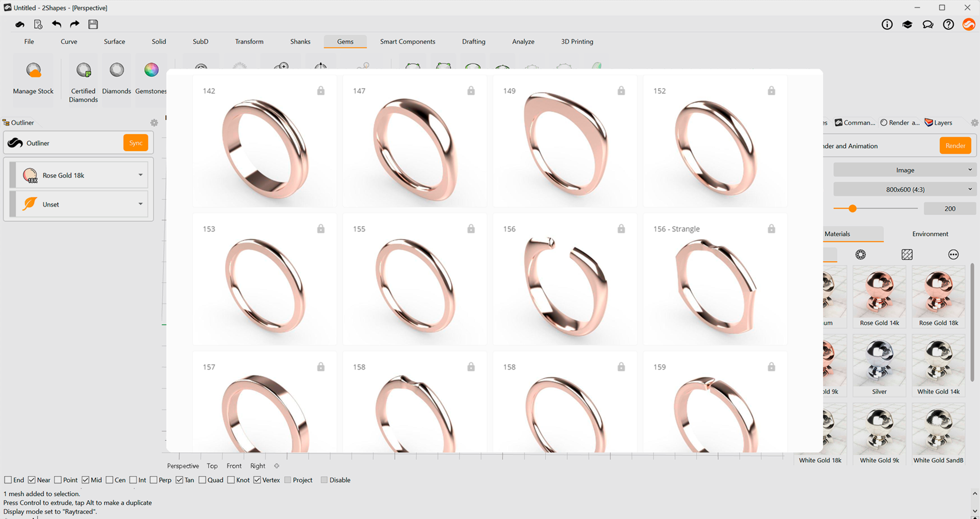Switch to the Shanks ribbon tab
980x519 pixels.
pos(300,41)
